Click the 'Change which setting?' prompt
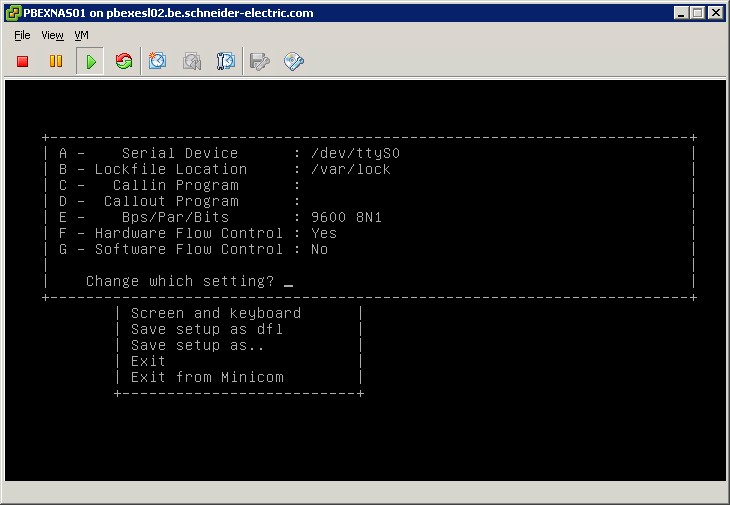Viewport: 730px width, 505px height. coord(180,281)
